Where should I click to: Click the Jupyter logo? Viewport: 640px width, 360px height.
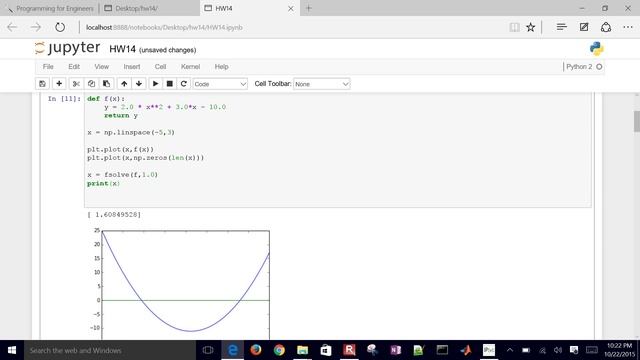(68, 48)
